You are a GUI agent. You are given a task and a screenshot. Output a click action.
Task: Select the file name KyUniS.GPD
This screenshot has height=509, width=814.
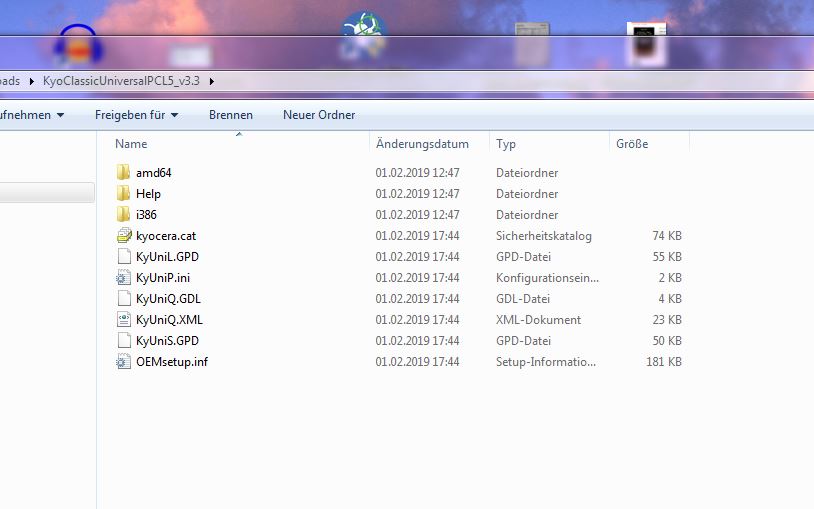tap(167, 341)
